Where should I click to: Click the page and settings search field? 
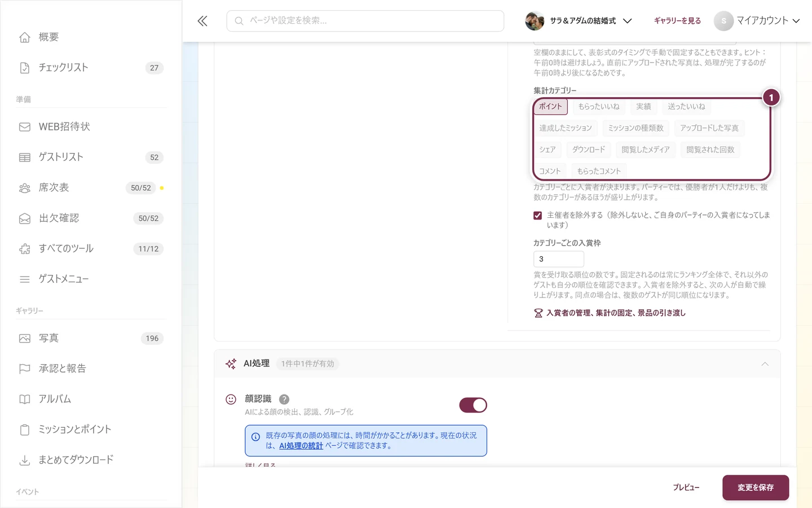pyautogui.click(x=365, y=21)
